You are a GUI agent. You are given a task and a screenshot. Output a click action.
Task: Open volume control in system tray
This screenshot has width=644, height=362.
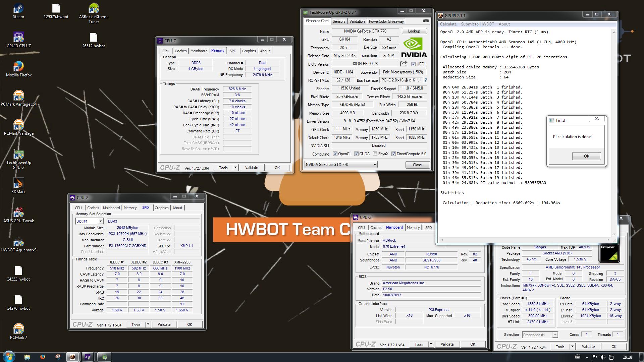603,357
